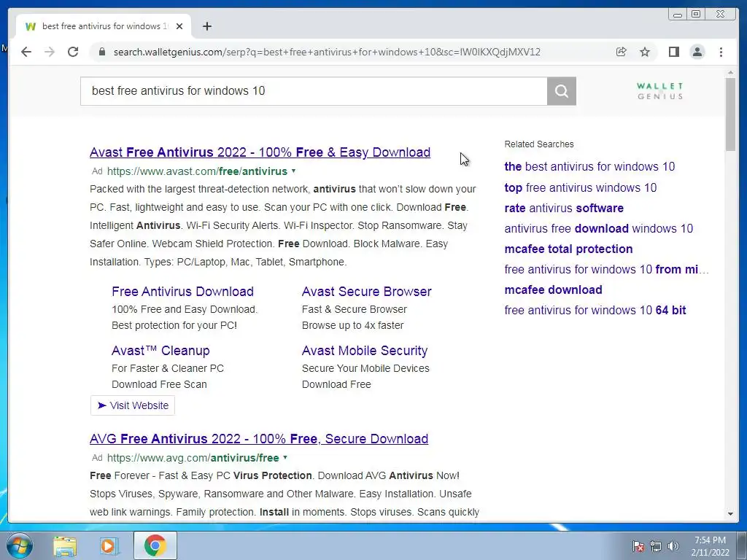Search the best antivirus for windows 10
The height and width of the screenshot is (560, 747).
pyautogui.click(x=589, y=167)
